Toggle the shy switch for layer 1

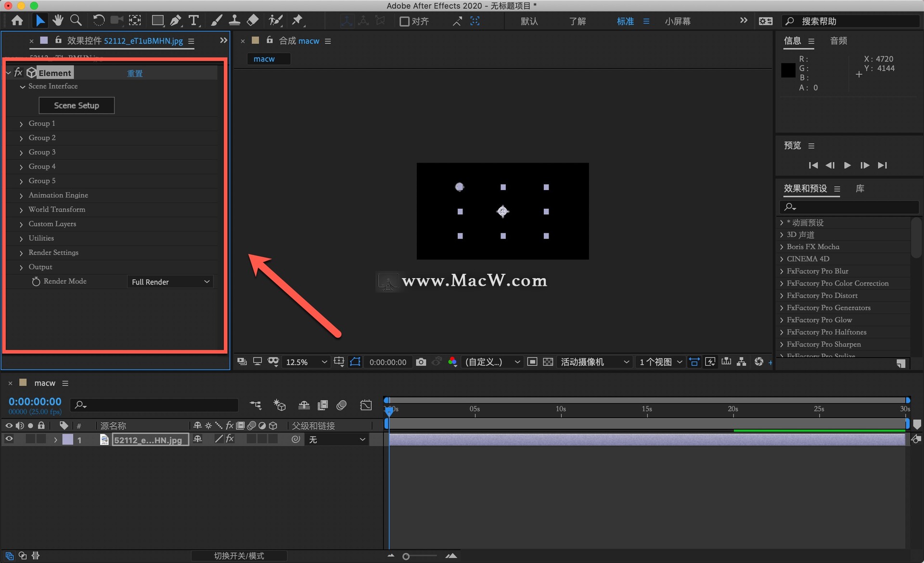197,439
